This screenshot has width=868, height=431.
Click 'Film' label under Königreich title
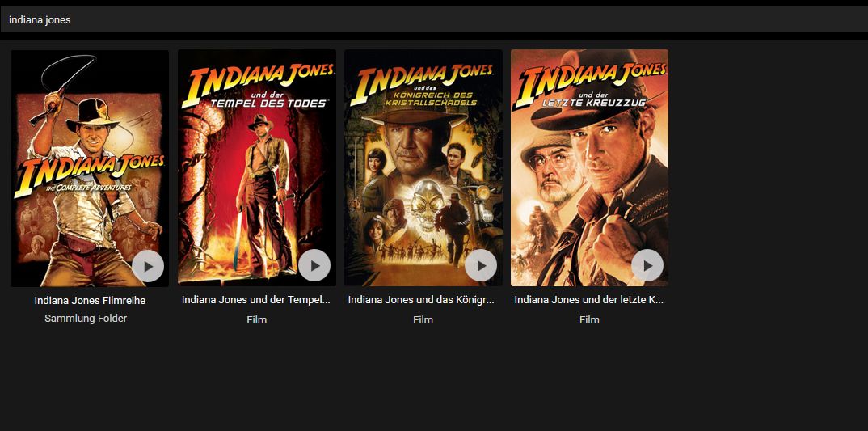click(423, 319)
